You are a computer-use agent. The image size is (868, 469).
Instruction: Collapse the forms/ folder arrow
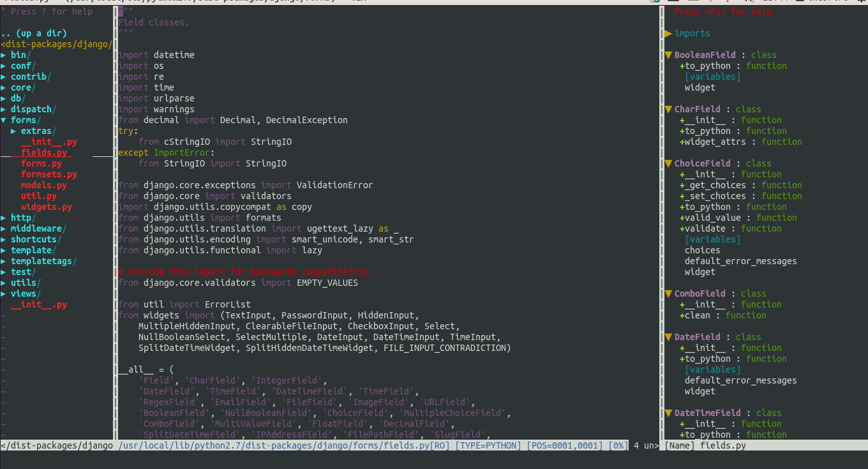(x=3, y=120)
